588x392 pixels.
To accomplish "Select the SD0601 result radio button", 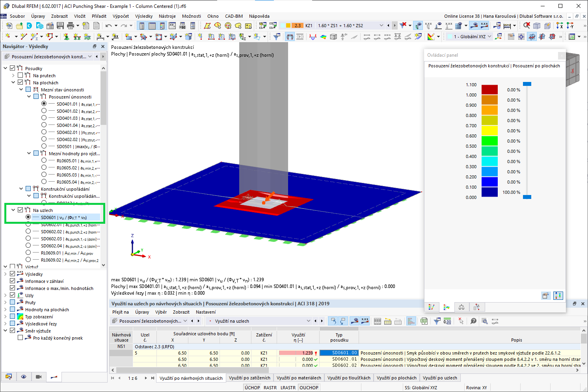I will [28, 217].
